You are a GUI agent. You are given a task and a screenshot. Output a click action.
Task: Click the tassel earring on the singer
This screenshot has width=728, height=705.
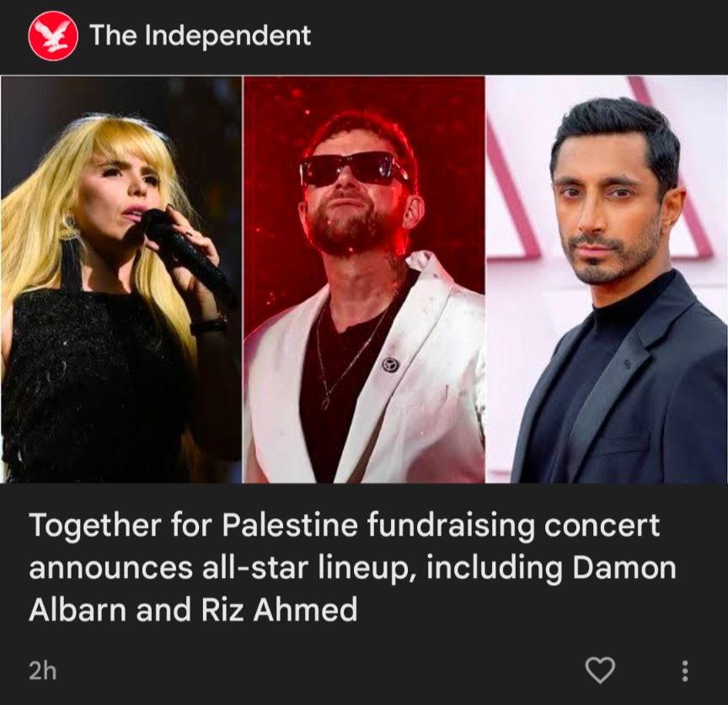coord(71,255)
